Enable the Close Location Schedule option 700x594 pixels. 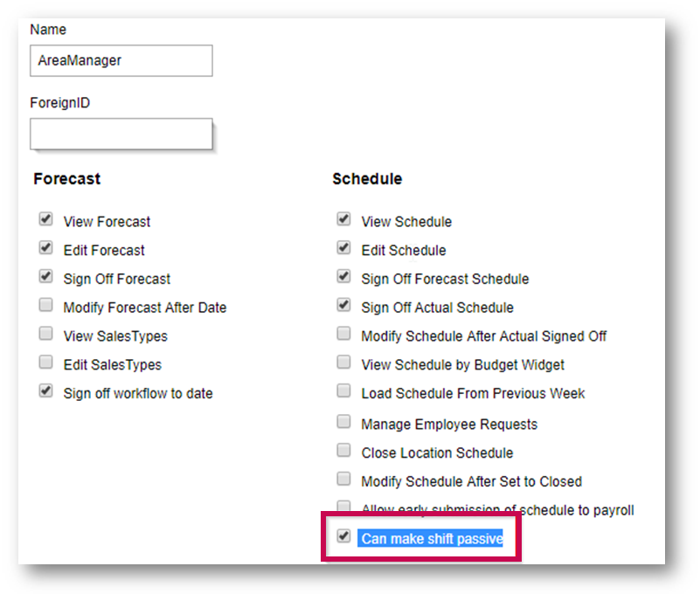pyautogui.click(x=344, y=452)
